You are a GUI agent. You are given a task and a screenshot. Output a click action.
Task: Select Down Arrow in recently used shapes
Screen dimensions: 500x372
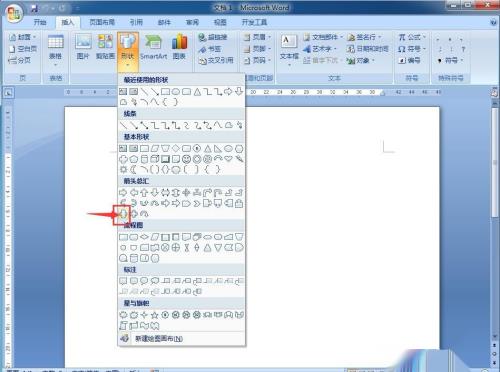tap(239, 91)
